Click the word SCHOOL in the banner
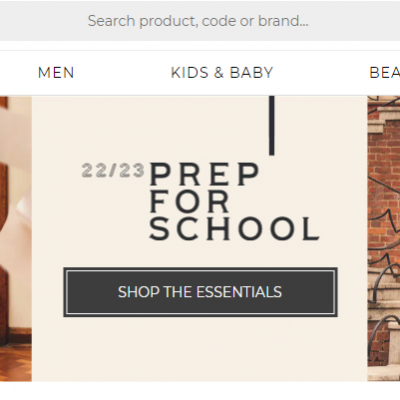The image size is (400, 400). click(x=234, y=229)
